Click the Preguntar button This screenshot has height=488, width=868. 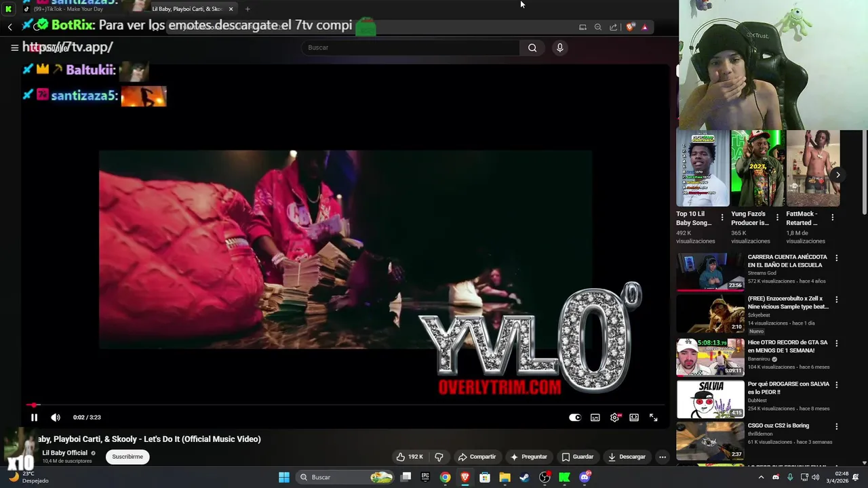[528, 457]
